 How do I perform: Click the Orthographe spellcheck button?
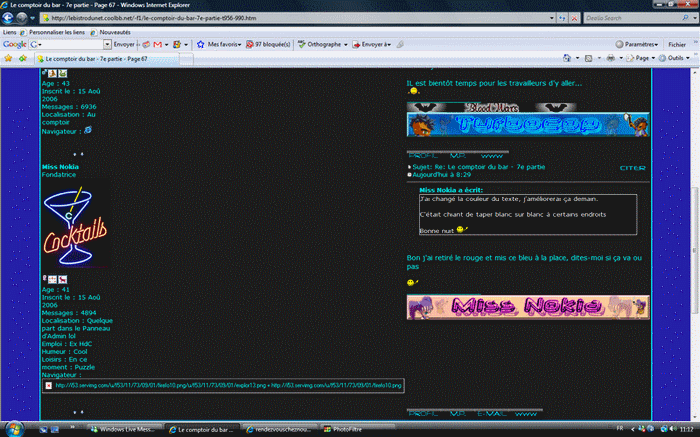pyautogui.click(x=322, y=44)
